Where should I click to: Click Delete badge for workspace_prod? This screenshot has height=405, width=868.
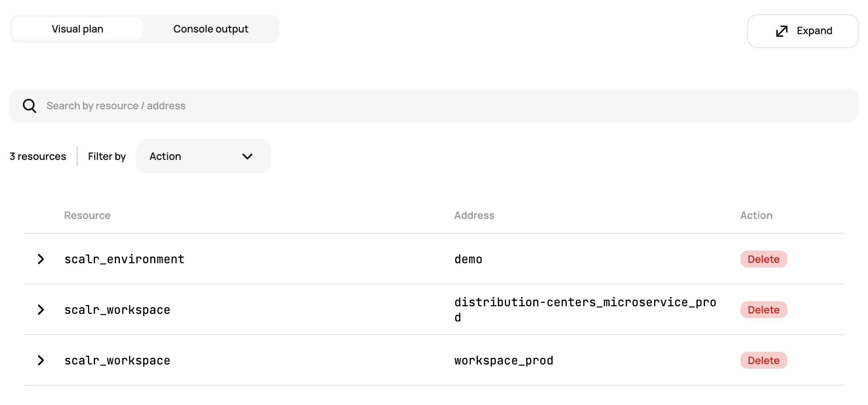tap(763, 360)
